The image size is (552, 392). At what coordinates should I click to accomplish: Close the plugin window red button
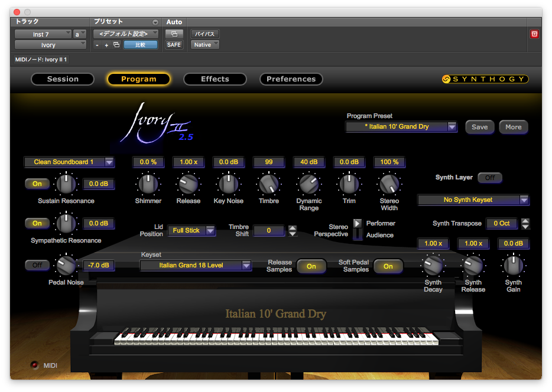(x=17, y=12)
